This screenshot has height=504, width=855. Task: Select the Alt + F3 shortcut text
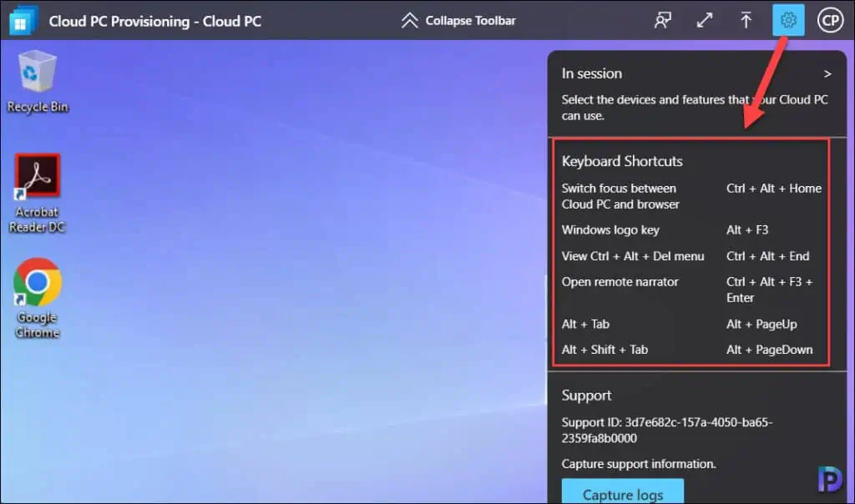tap(747, 230)
